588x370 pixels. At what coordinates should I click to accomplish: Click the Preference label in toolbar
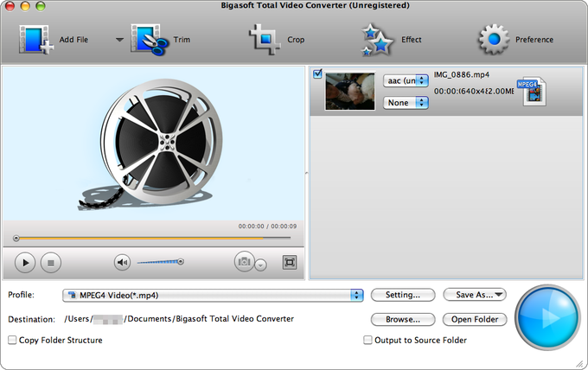tap(534, 40)
